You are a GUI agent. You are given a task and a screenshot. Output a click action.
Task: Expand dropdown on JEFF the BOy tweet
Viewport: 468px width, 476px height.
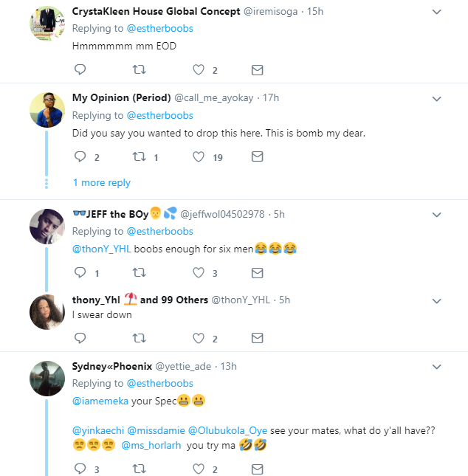point(436,215)
